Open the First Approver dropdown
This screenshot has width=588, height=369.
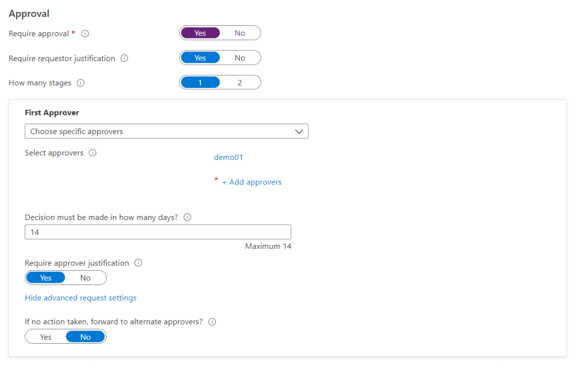167,132
